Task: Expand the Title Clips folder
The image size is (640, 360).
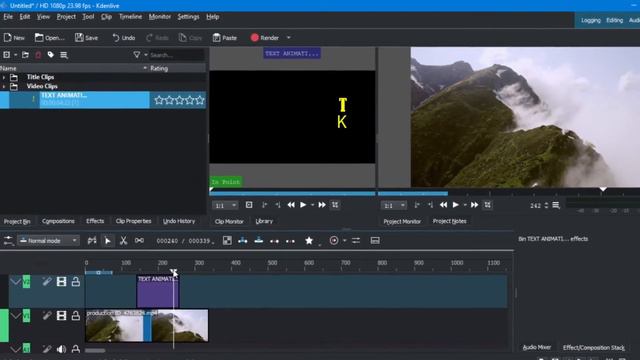Action: [x=4, y=77]
